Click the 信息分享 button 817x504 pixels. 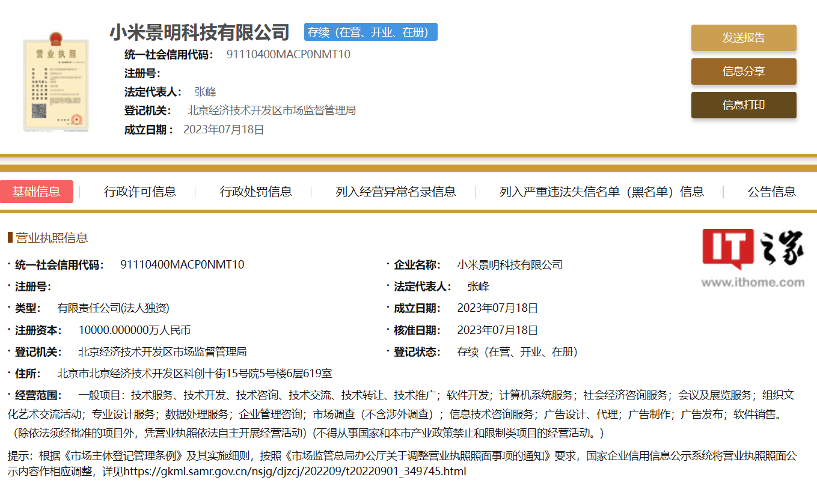click(744, 71)
